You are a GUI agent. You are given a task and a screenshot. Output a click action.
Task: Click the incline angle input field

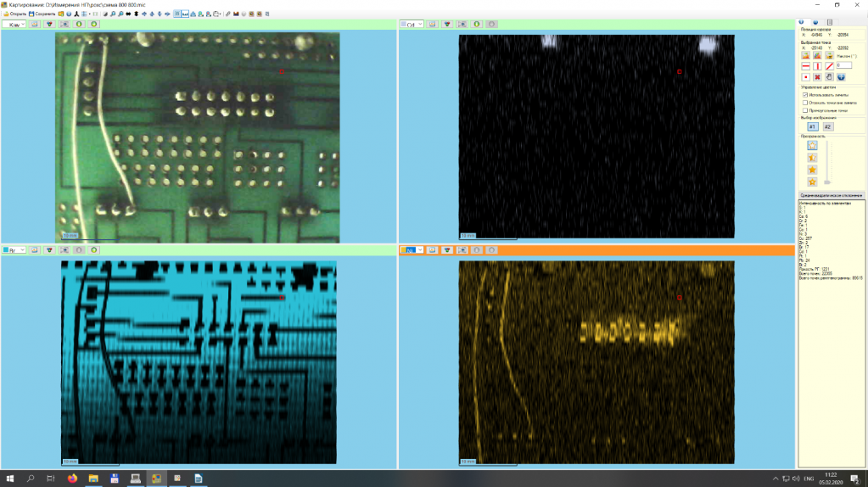845,65
